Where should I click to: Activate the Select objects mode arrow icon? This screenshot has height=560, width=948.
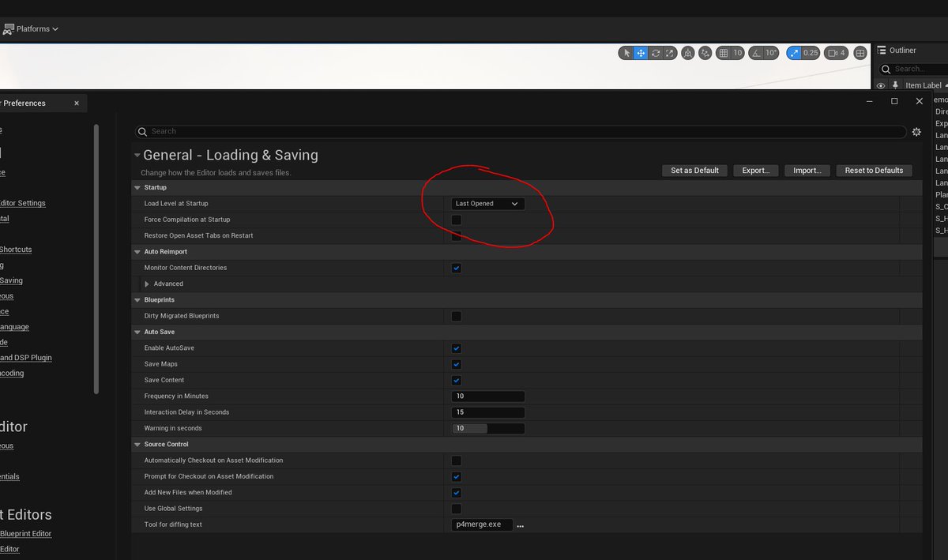(626, 53)
